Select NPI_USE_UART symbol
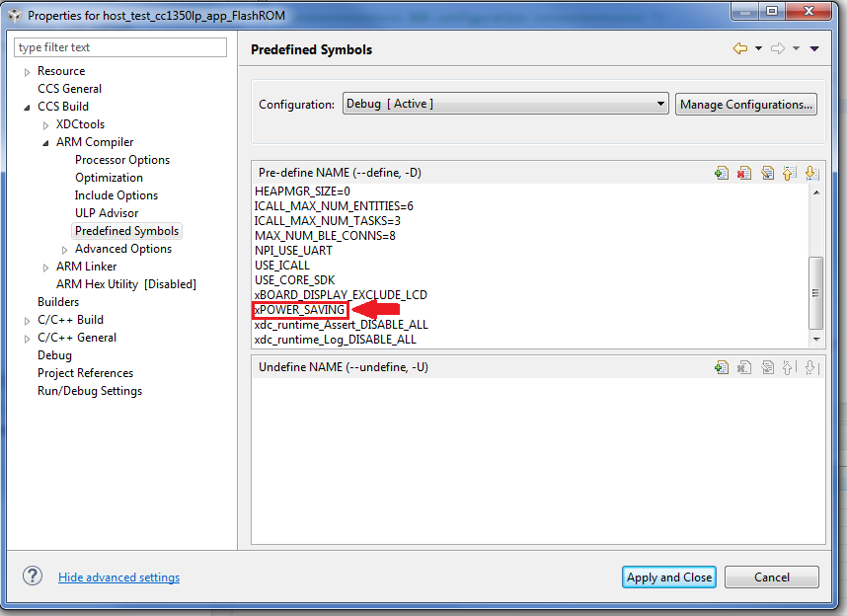847x616 pixels. [x=293, y=251]
